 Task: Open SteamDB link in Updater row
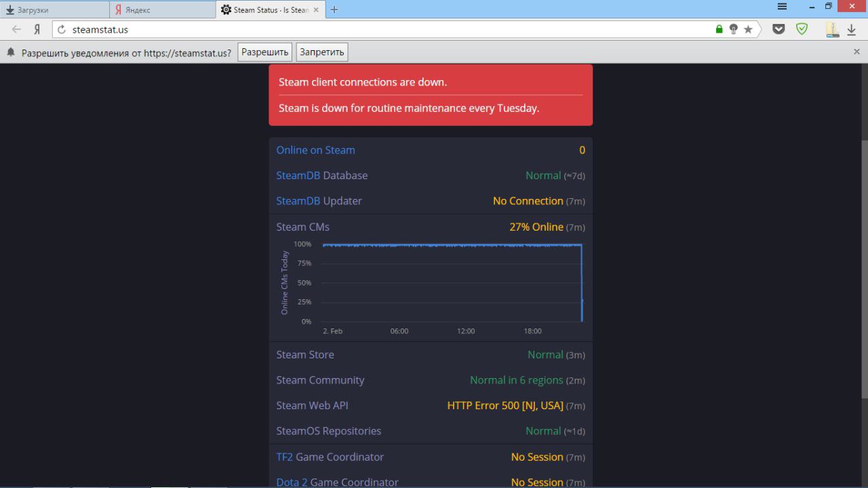click(x=298, y=201)
